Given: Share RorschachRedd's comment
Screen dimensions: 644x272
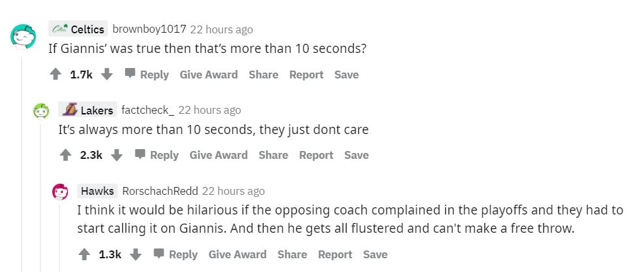Looking at the screenshot, I should tap(292, 254).
